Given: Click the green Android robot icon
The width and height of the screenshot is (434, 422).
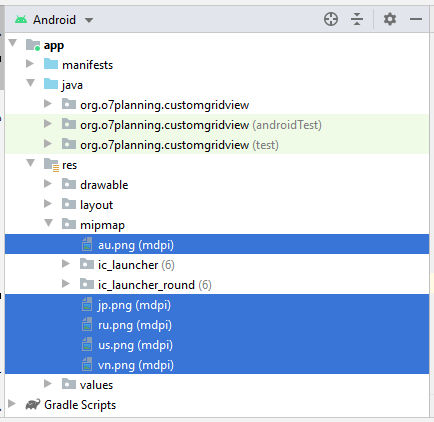Looking at the screenshot, I should point(21,20).
